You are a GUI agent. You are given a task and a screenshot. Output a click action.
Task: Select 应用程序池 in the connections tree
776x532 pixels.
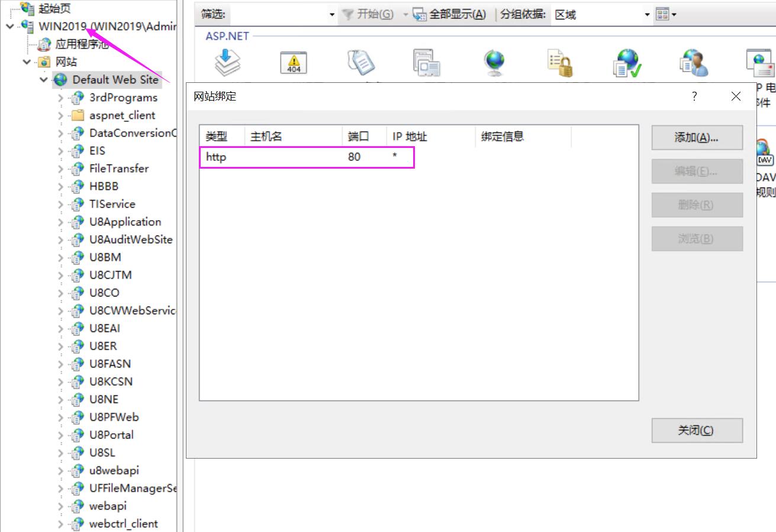(82, 44)
